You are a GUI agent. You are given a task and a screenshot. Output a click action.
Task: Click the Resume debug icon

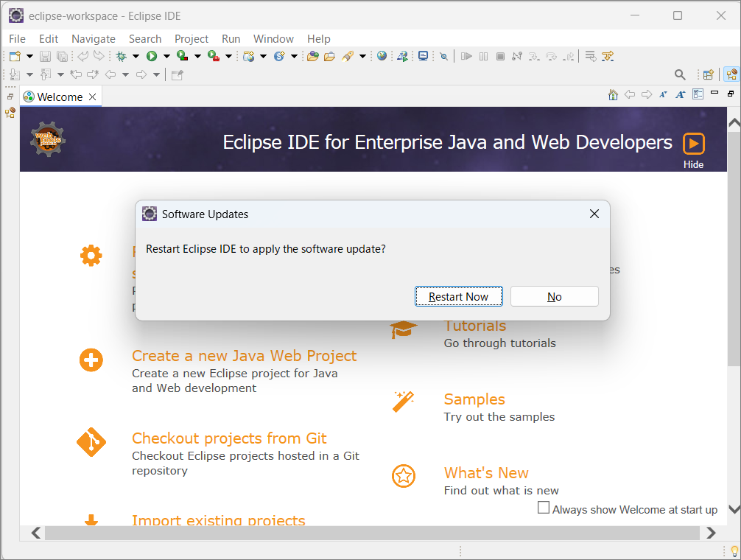click(466, 56)
